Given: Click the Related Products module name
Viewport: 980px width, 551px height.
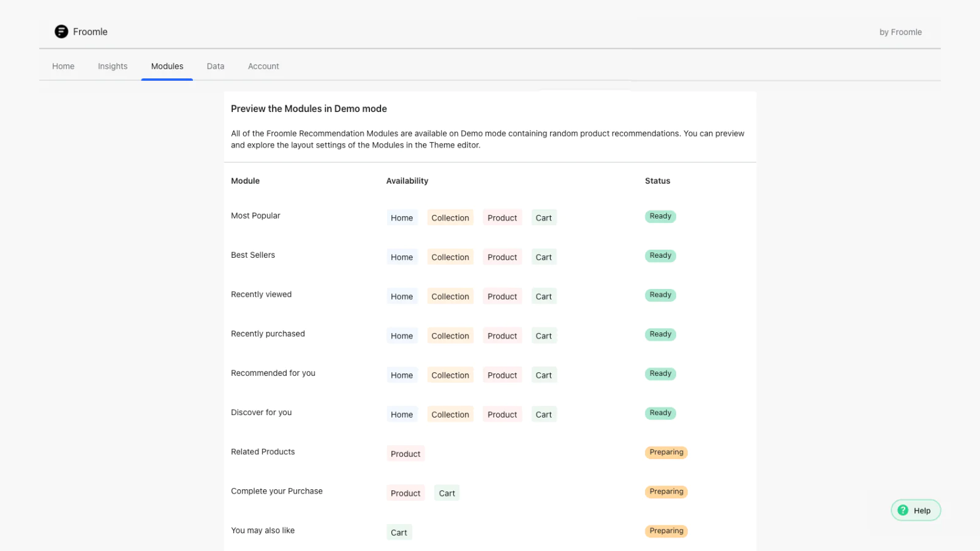Looking at the screenshot, I should click(263, 452).
